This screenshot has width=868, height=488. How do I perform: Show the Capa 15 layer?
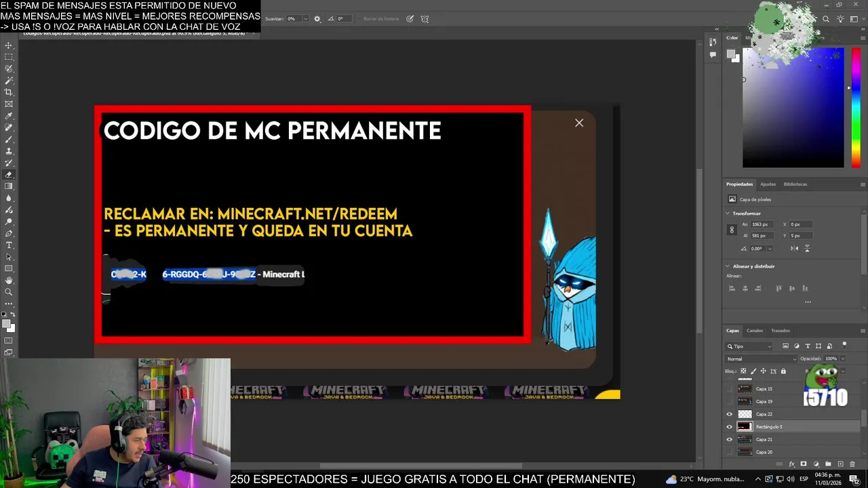coord(729,389)
